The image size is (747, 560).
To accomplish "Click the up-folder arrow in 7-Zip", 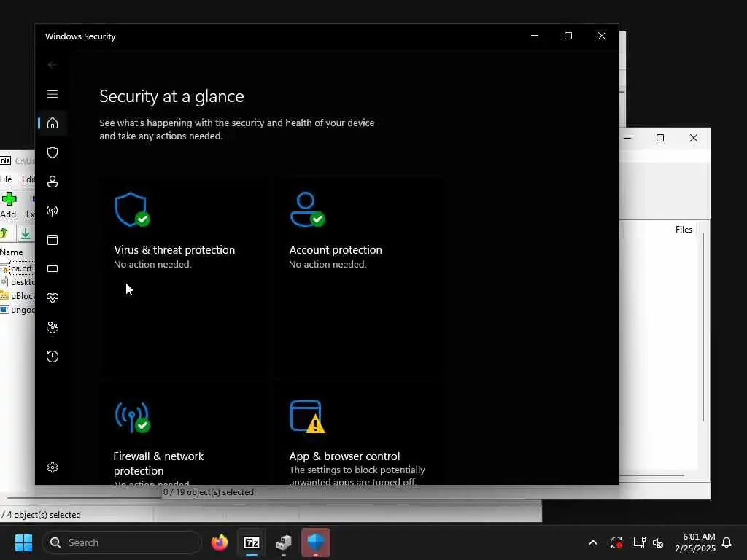I will 4,233.
